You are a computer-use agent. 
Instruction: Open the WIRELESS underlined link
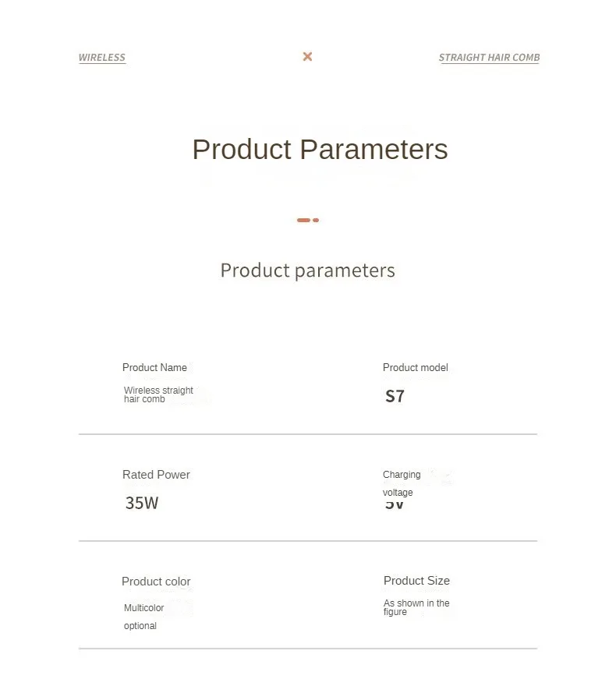102,58
